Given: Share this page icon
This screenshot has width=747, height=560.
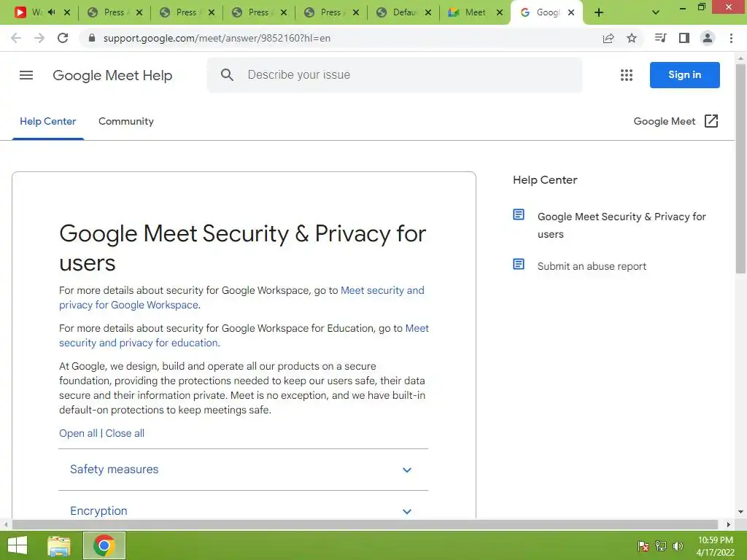Looking at the screenshot, I should pyautogui.click(x=608, y=38).
